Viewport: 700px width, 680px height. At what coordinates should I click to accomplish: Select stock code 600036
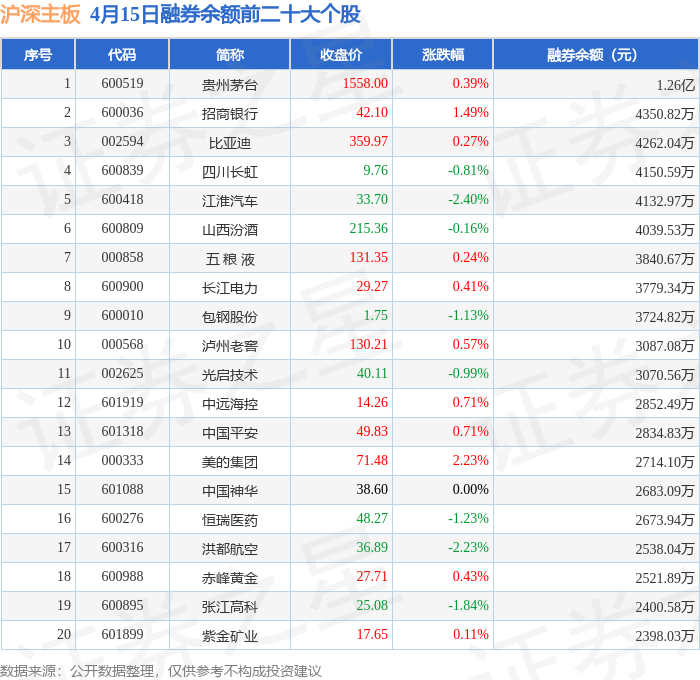pyautogui.click(x=122, y=113)
